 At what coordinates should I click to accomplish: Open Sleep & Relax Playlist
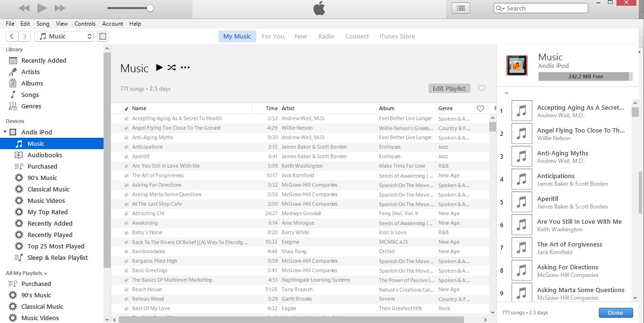coord(57,257)
